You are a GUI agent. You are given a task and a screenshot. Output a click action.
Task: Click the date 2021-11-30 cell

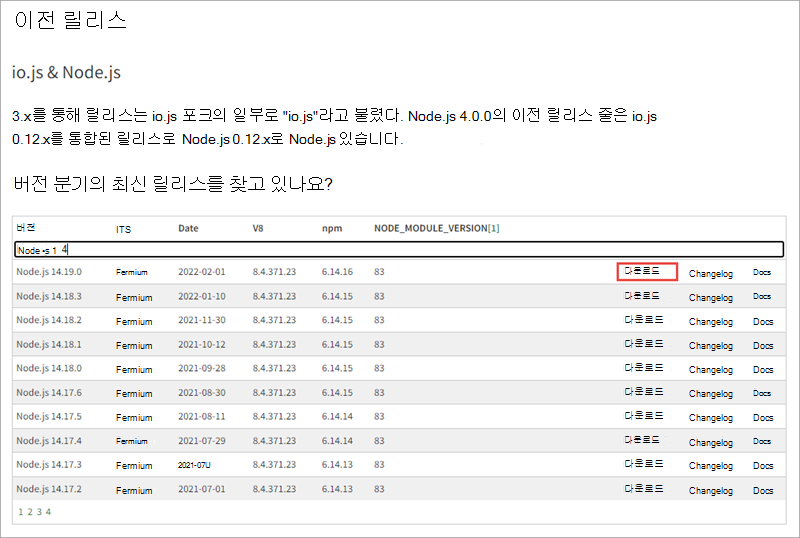(x=202, y=320)
